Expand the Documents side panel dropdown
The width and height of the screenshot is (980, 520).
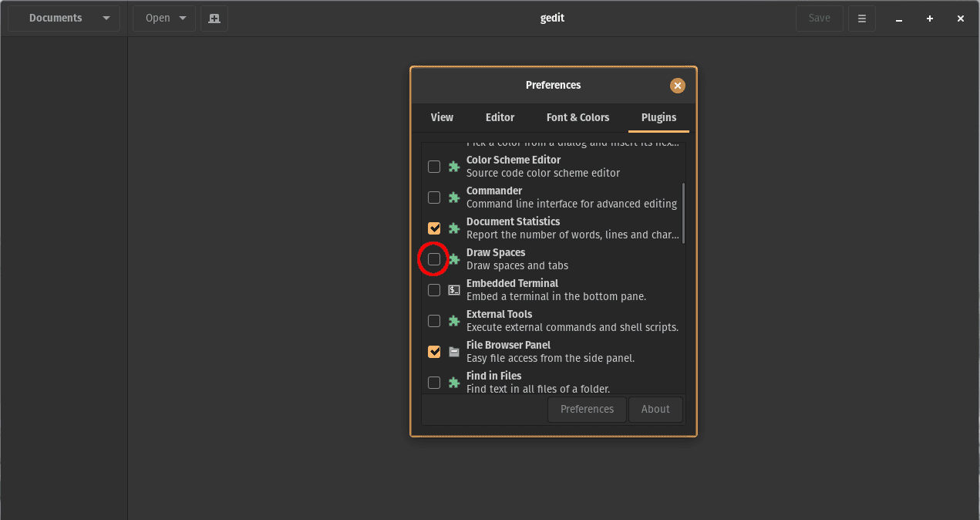[64, 19]
